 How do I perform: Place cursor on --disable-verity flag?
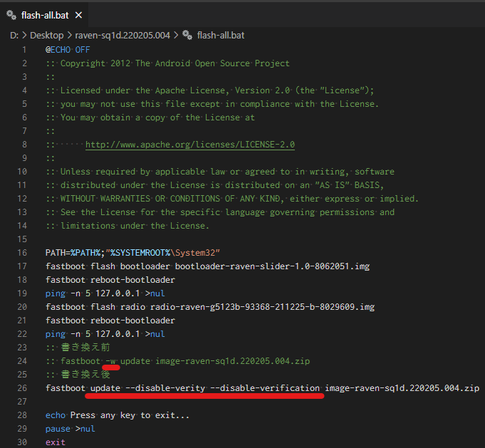pyautogui.click(x=164, y=388)
